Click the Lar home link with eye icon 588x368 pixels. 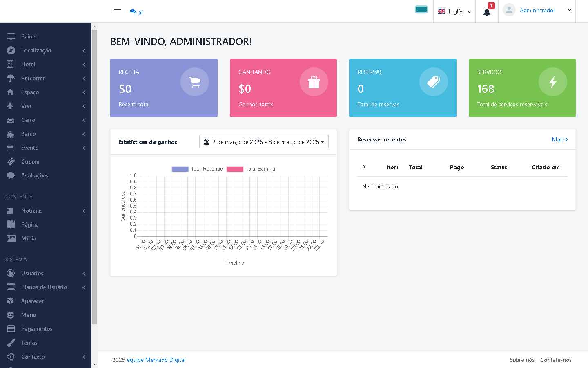click(x=137, y=12)
